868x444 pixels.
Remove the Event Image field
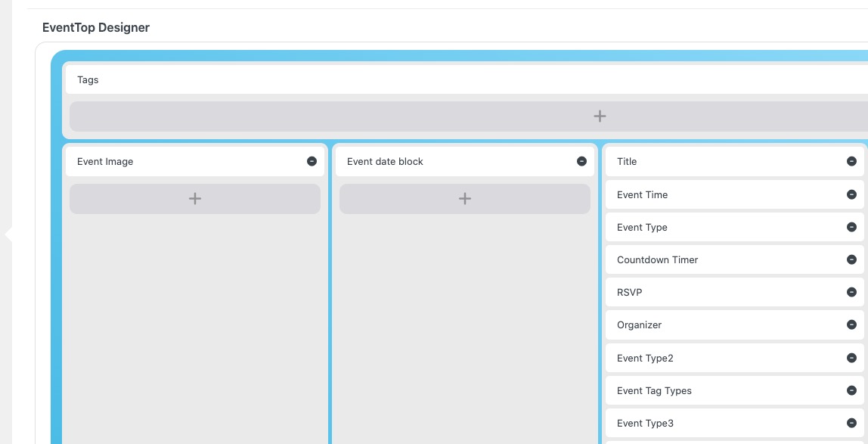(x=312, y=161)
